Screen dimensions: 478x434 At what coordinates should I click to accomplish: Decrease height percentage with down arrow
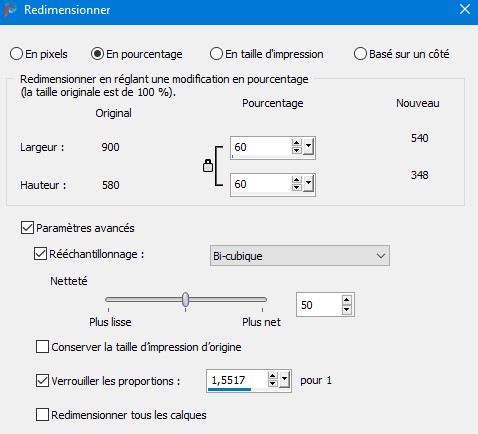(296, 187)
